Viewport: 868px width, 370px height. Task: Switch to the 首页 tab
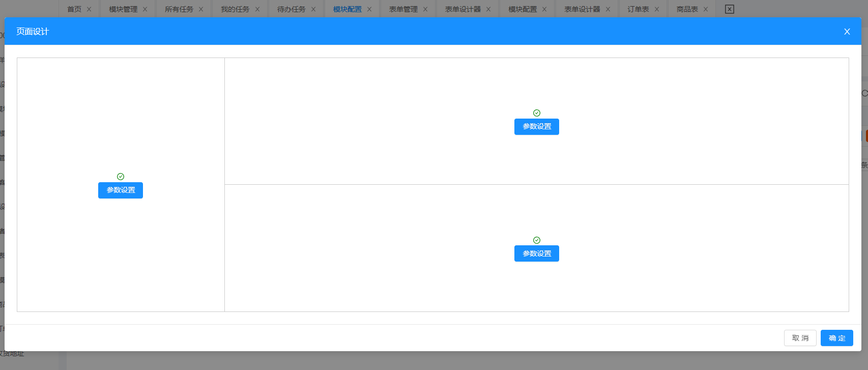point(74,9)
